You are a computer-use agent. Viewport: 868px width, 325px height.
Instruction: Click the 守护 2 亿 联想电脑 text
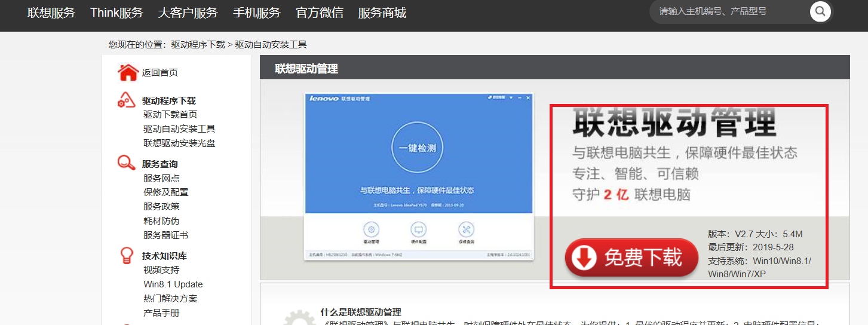[631, 195]
